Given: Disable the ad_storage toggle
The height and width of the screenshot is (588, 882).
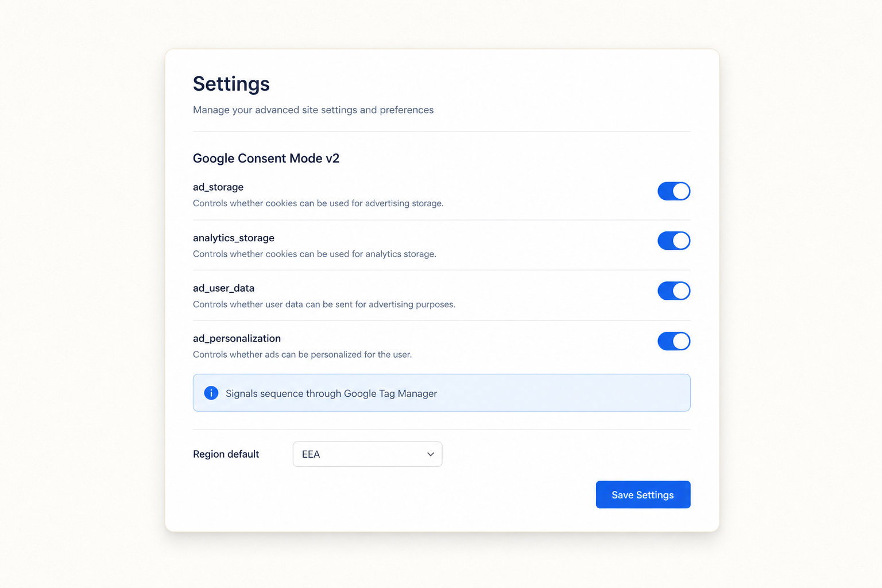Looking at the screenshot, I should [674, 191].
